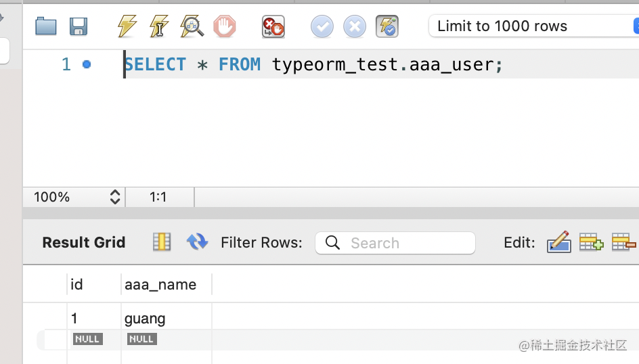The height and width of the screenshot is (364, 639).
Task: Open the Limit to 1000 rows dropdown
Action: point(533,26)
